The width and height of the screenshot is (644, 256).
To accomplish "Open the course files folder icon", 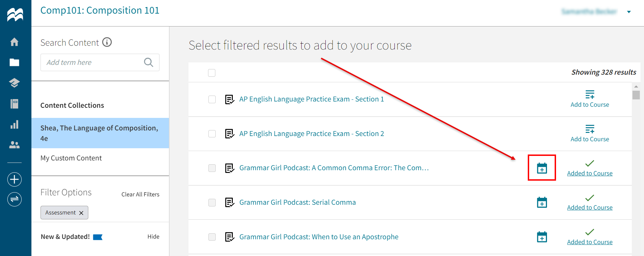I will 14,62.
